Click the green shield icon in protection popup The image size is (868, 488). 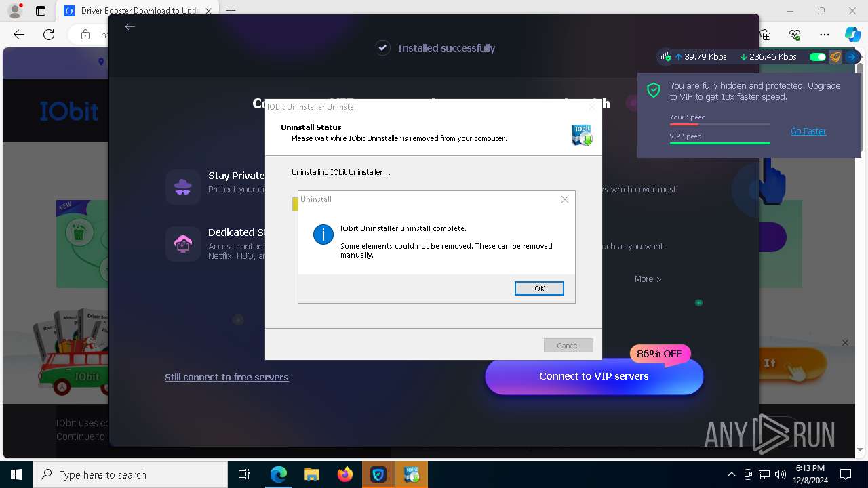pos(654,91)
